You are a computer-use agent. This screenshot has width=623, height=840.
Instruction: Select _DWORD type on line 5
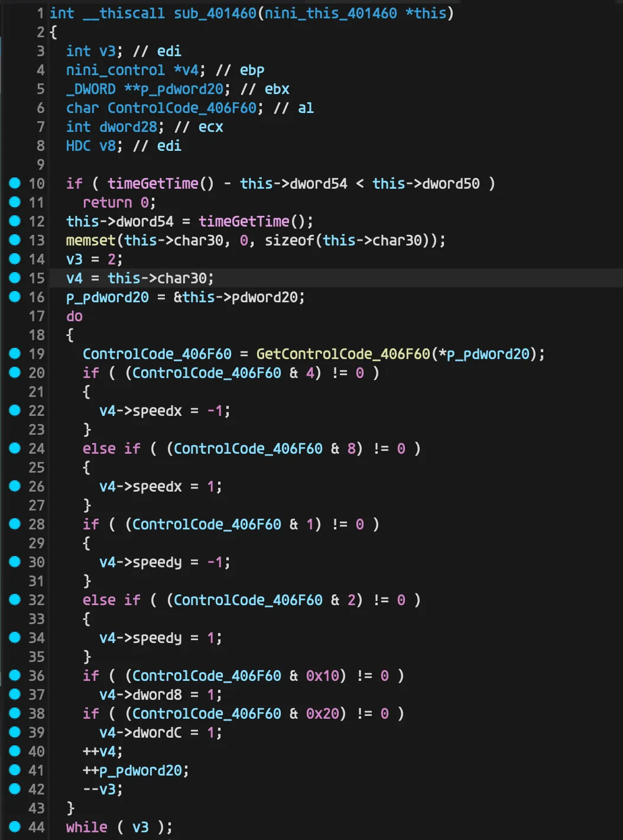click(91, 89)
